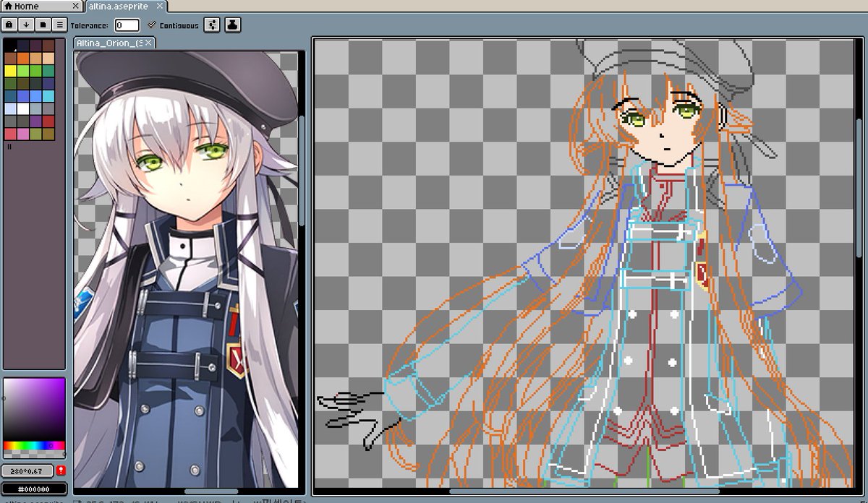Open the palette options menu
The height and width of the screenshot is (503, 868).
[x=59, y=25]
